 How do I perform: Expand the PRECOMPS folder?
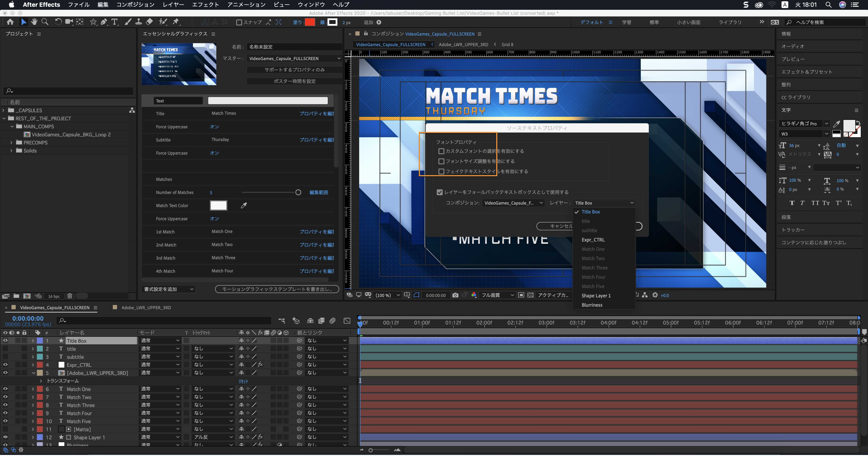pos(12,143)
